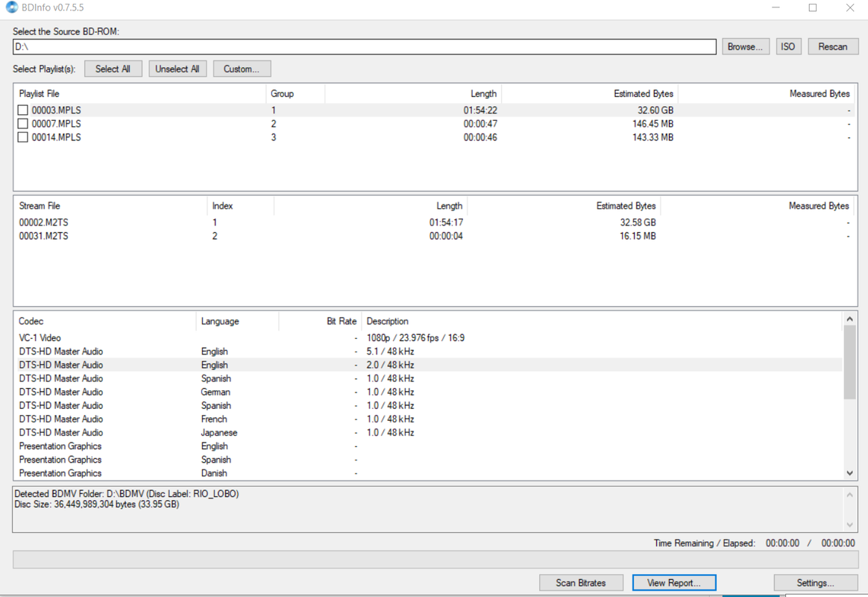Select the English Presentation Graphics row
This screenshot has width=868, height=597.
429,446
